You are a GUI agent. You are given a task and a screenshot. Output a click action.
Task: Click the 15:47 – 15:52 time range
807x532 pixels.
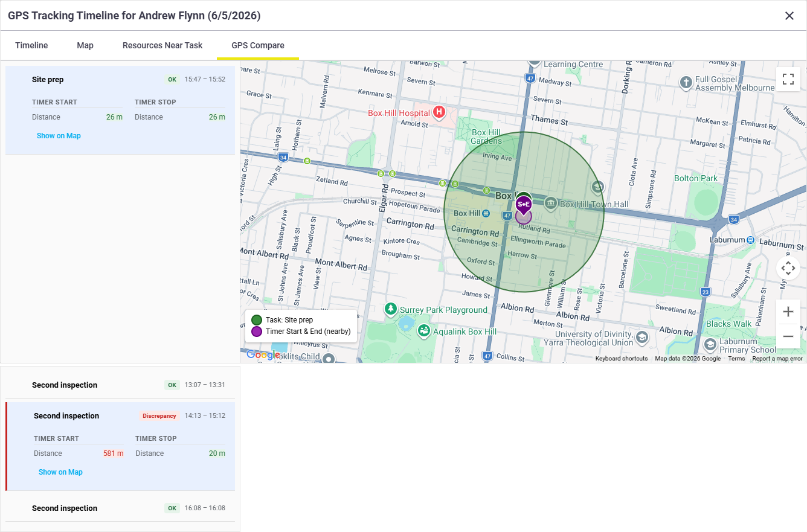click(x=205, y=80)
